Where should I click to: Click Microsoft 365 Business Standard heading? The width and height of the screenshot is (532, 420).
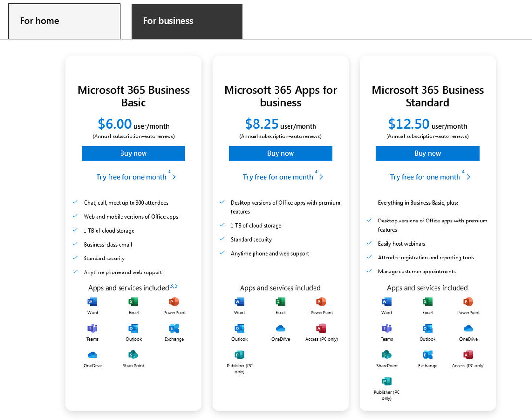pos(427,96)
